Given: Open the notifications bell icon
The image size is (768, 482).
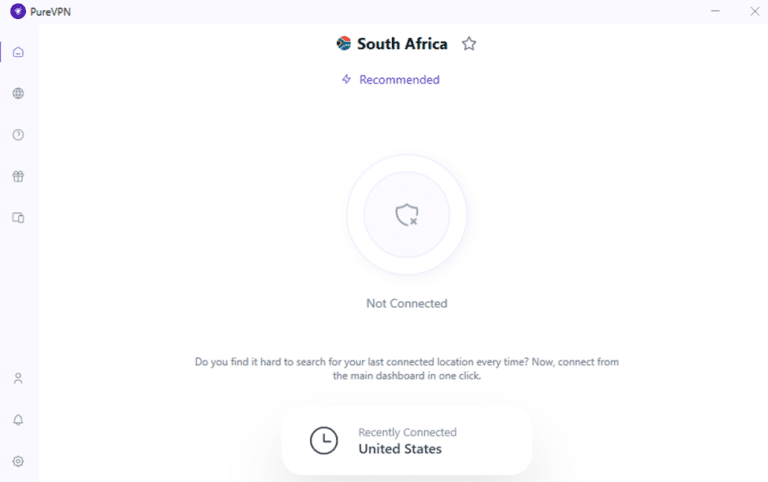Looking at the screenshot, I should pos(18,420).
